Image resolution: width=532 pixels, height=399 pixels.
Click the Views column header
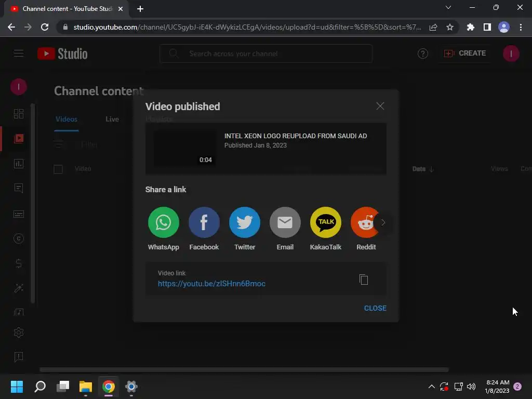pyautogui.click(x=499, y=169)
